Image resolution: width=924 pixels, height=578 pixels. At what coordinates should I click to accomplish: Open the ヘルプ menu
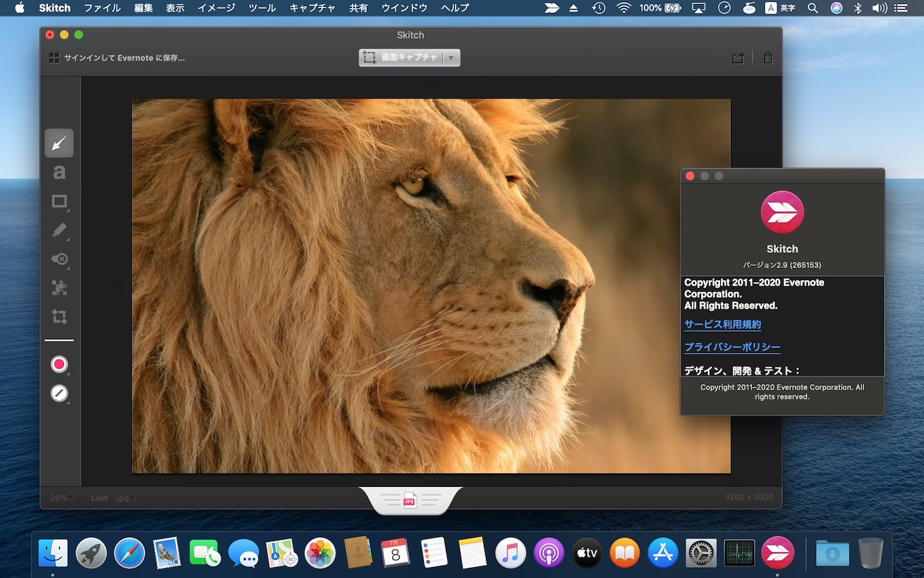pyautogui.click(x=455, y=8)
